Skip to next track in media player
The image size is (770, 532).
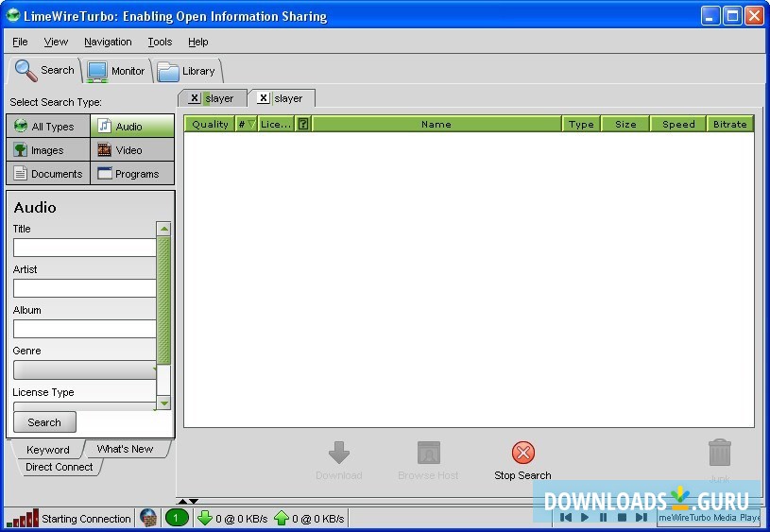pyautogui.click(x=641, y=517)
